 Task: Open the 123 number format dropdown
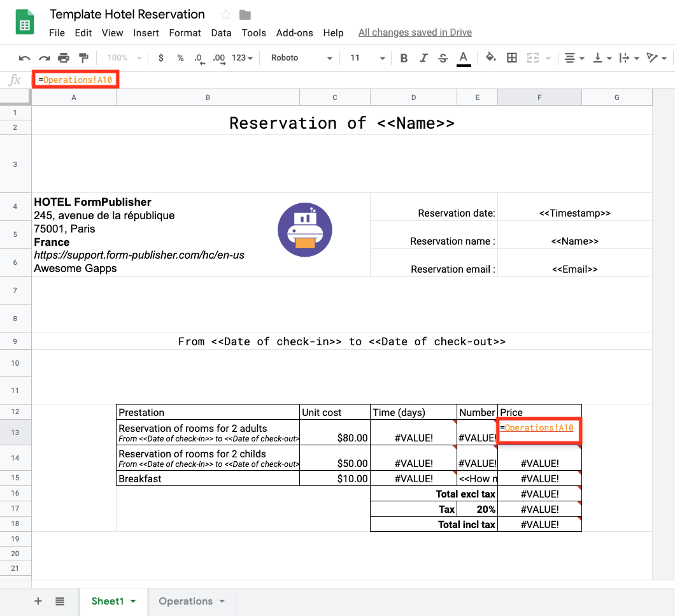point(243,58)
